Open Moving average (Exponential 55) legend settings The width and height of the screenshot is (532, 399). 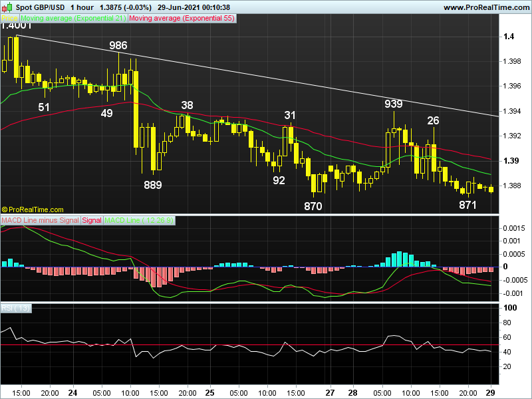pos(182,19)
